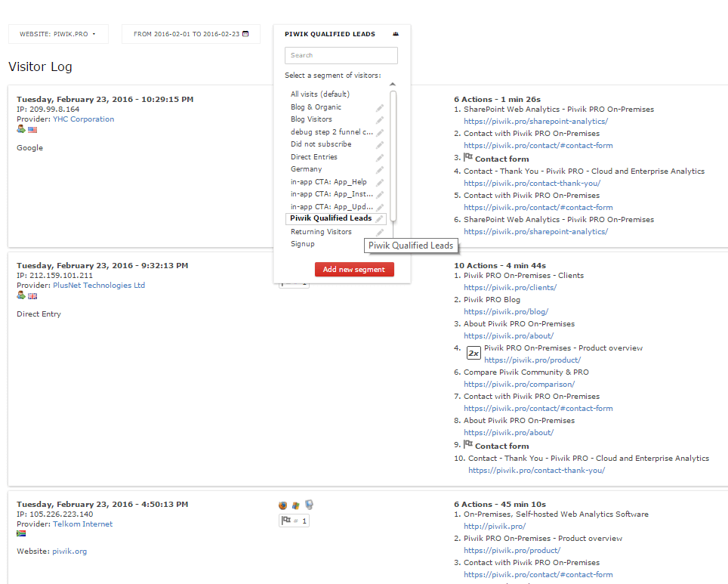Click the segment Search input field
The height and width of the screenshot is (584, 728).
point(341,55)
